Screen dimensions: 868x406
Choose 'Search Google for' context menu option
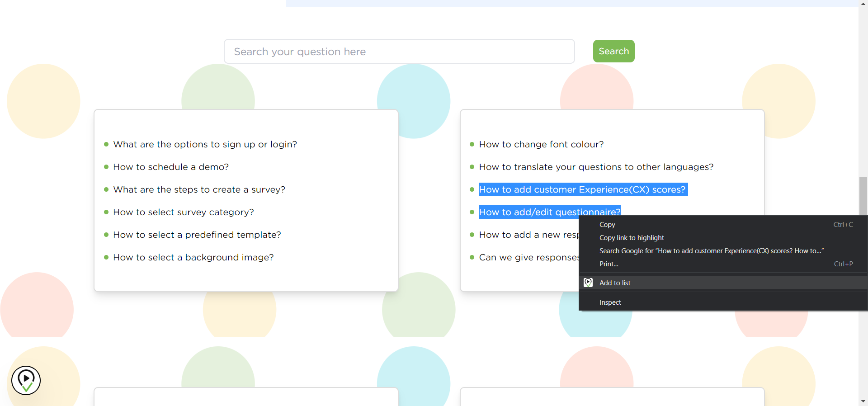point(711,251)
